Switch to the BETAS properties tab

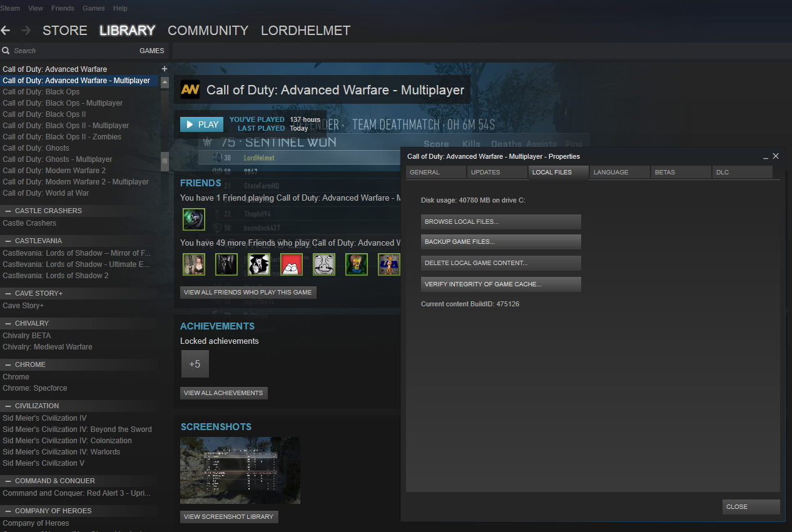pos(681,173)
